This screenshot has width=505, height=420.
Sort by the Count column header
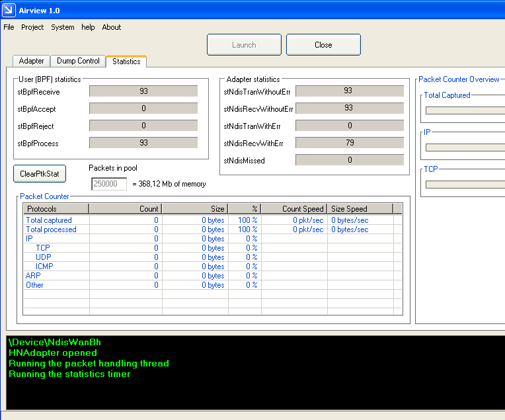tap(126, 209)
